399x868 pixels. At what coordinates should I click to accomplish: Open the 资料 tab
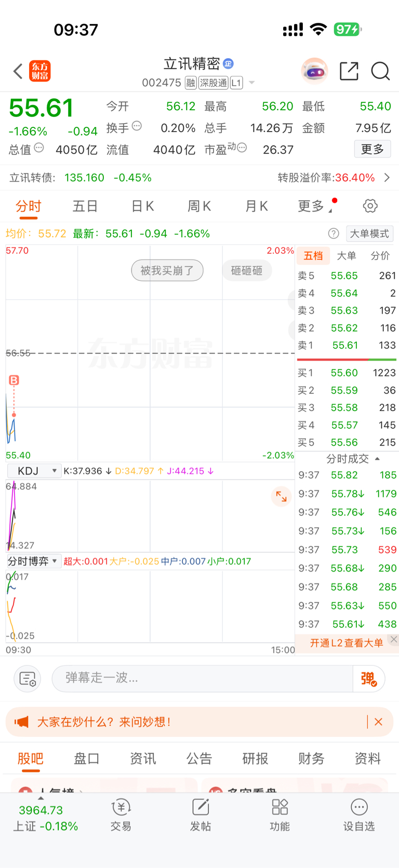[x=368, y=759]
